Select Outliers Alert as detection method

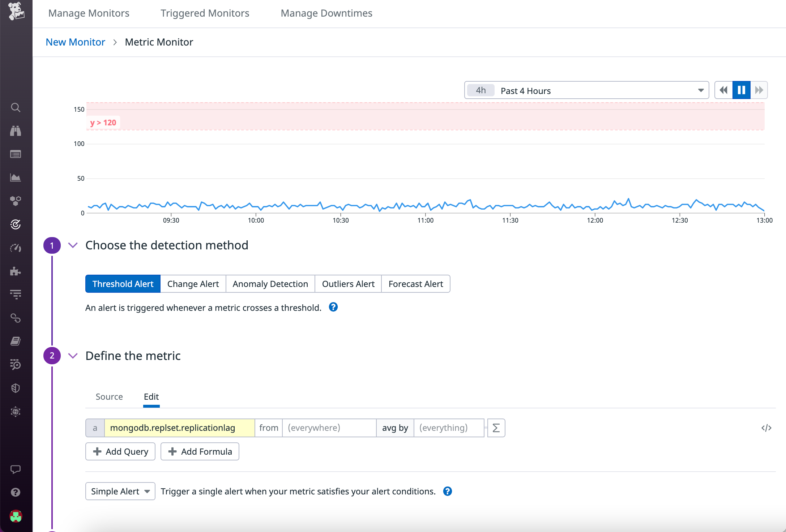tap(348, 284)
